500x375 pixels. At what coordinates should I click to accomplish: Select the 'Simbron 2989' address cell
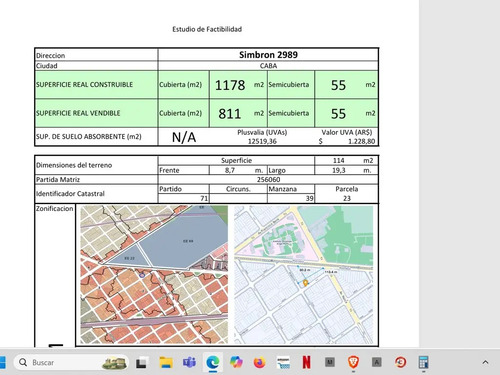268,55
